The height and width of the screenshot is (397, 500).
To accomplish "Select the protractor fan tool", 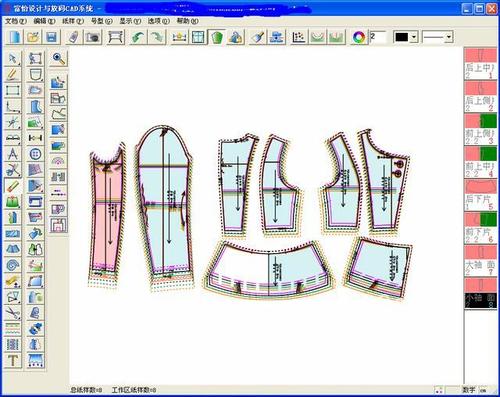I will coord(58,161).
